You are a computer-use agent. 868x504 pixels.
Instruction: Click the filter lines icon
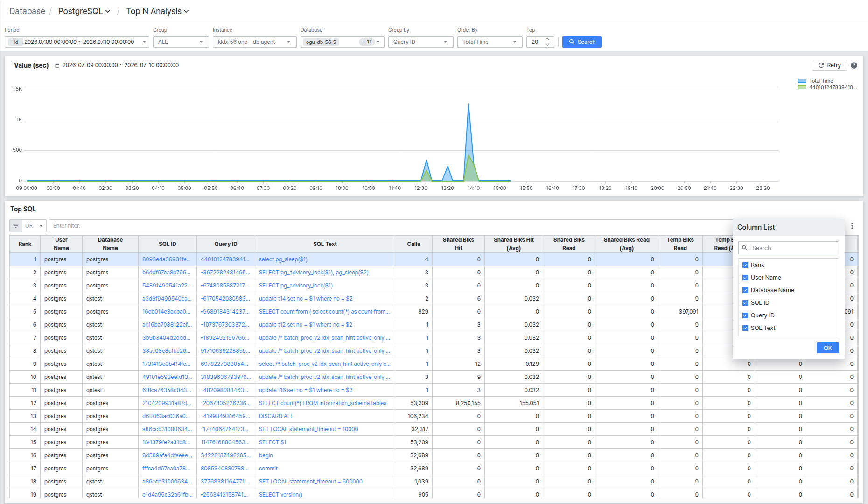(x=16, y=226)
